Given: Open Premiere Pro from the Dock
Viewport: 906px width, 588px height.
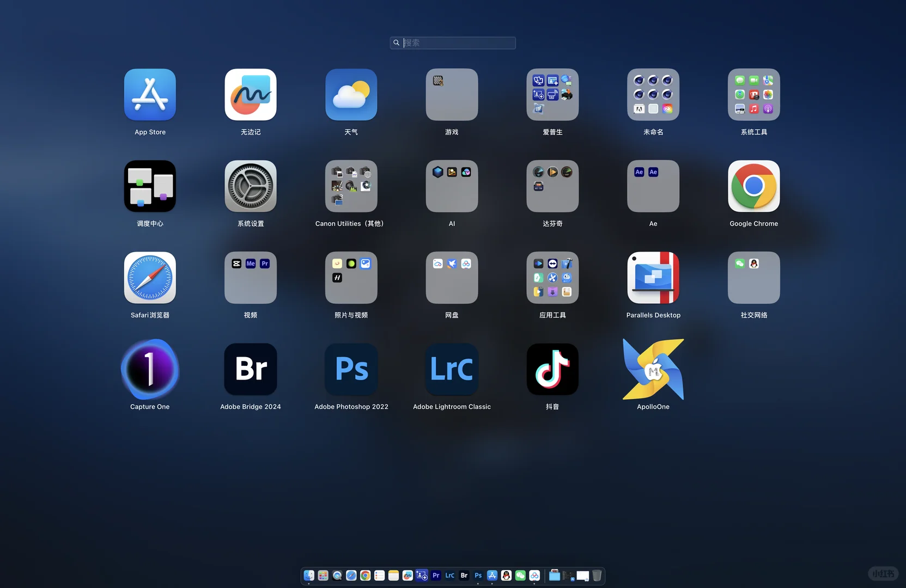Looking at the screenshot, I should click(436, 575).
